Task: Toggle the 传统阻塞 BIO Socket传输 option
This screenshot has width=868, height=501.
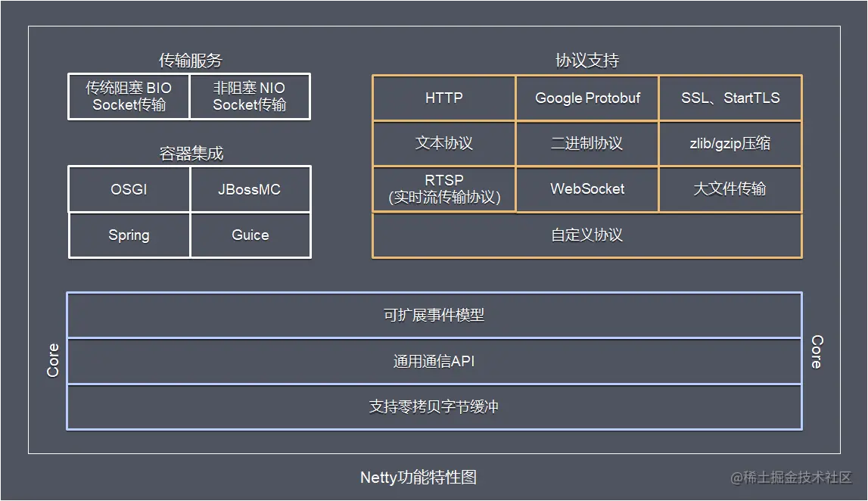Action: tap(129, 96)
